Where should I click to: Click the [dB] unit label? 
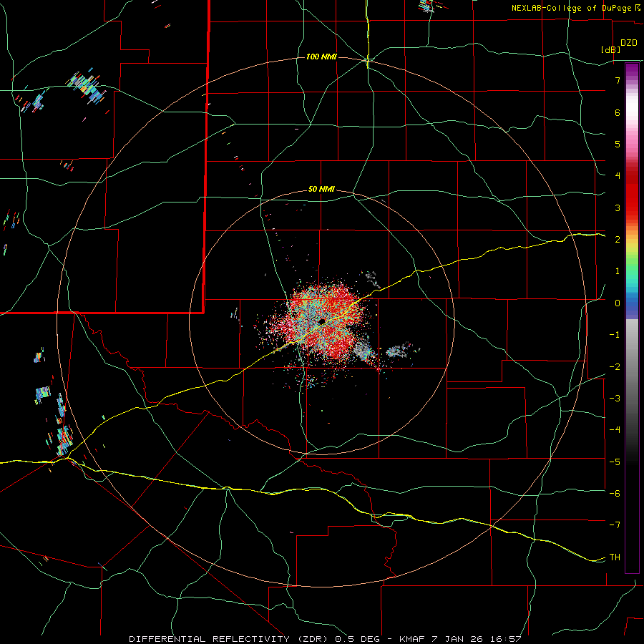pyautogui.click(x=611, y=49)
